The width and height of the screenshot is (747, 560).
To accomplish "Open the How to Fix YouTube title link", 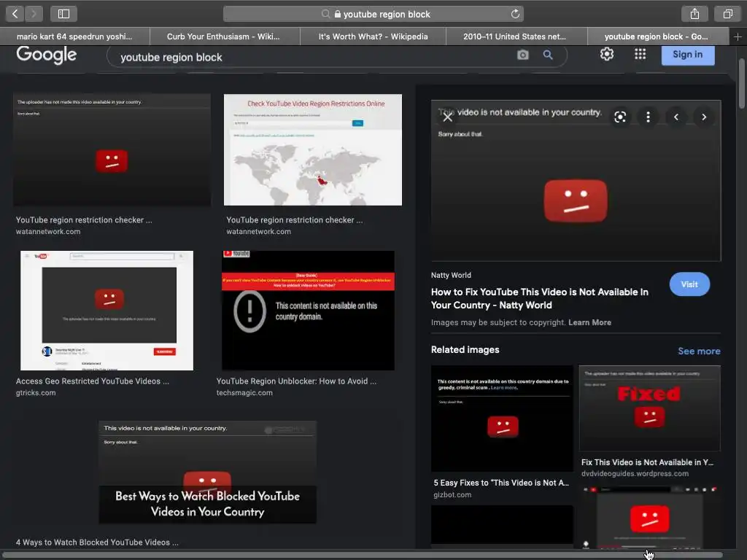I will tap(539, 298).
